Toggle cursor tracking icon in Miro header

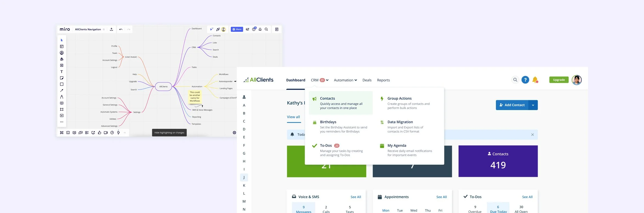(212, 29)
